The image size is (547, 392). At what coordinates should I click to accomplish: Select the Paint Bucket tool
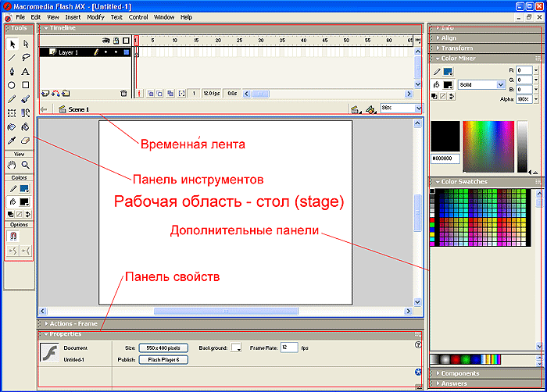(26, 127)
